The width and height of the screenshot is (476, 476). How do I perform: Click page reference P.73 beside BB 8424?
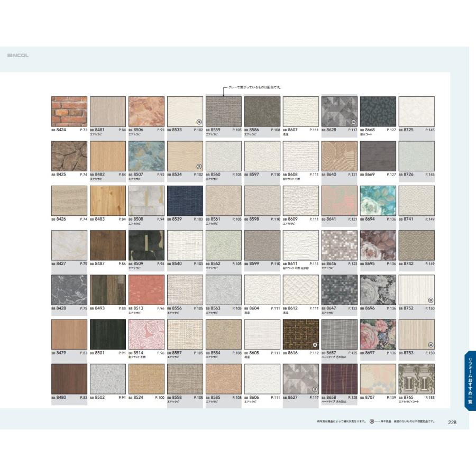pyautogui.click(x=83, y=130)
